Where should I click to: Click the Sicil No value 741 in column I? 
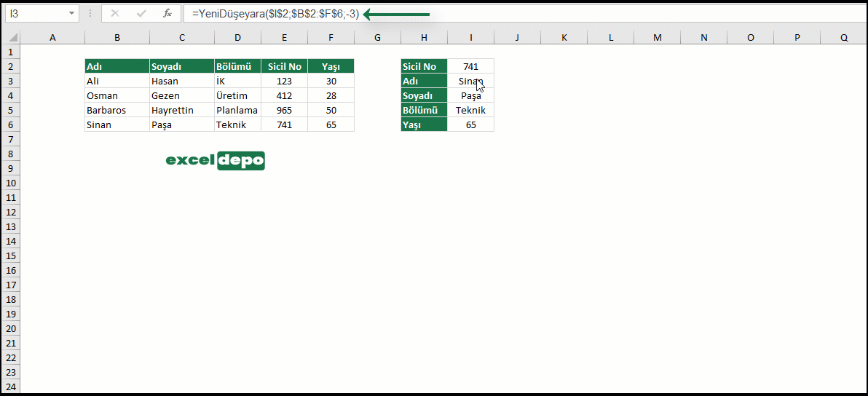click(470, 66)
